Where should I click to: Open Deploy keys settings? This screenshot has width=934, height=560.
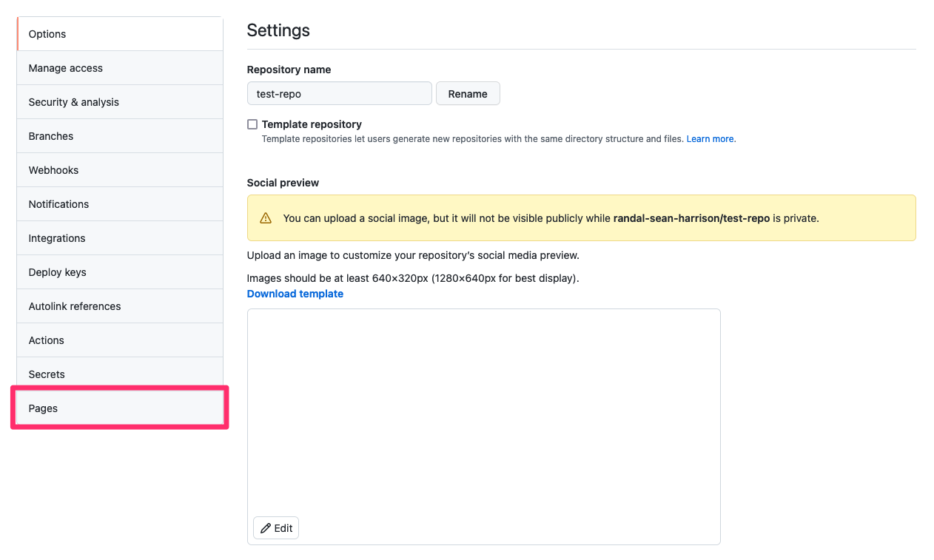[118, 271]
